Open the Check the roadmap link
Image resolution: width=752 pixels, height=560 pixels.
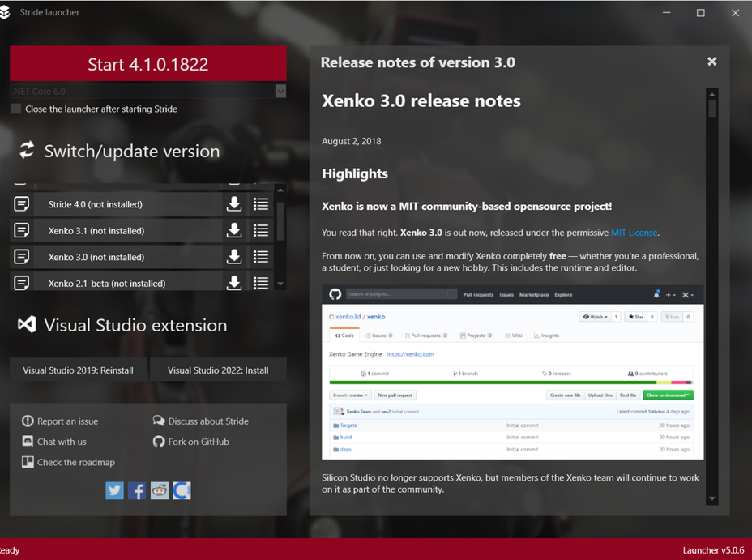tap(69, 462)
